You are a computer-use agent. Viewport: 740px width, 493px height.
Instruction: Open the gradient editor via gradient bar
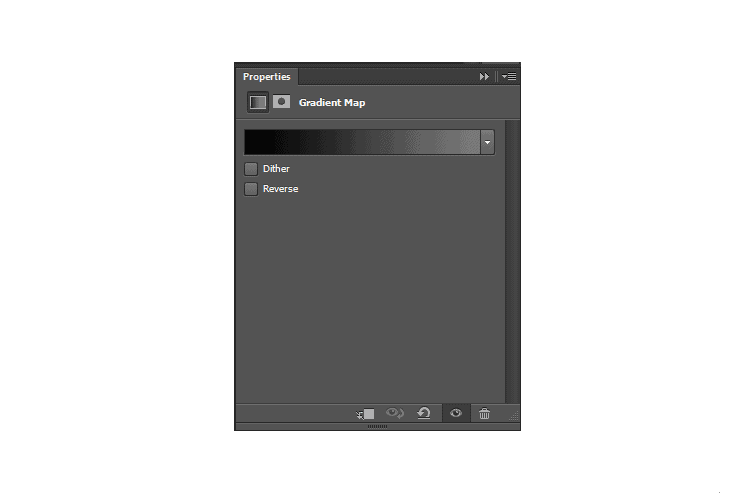click(x=362, y=142)
